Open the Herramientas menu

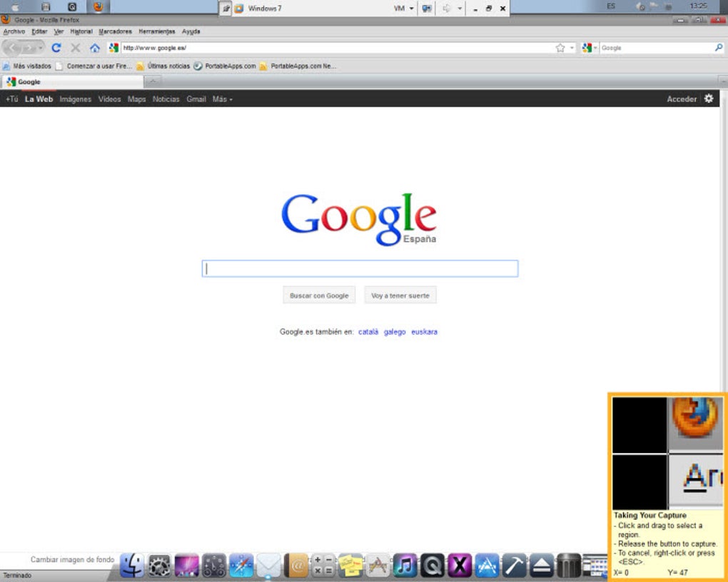coord(157,31)
